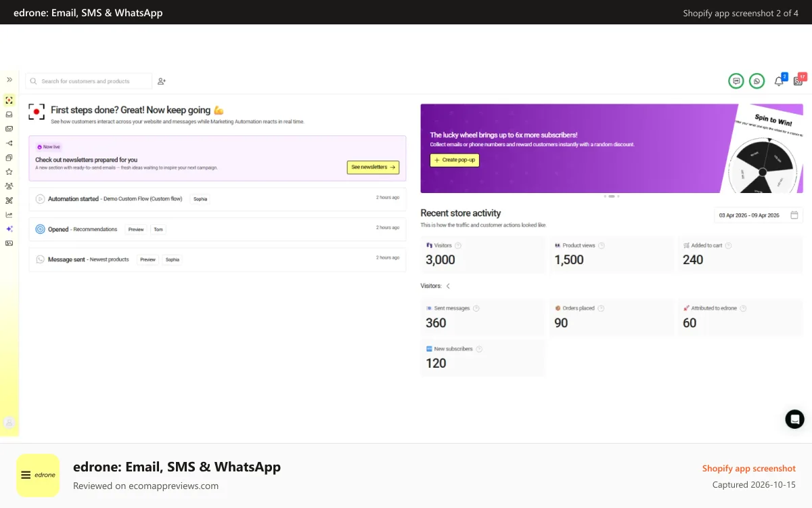
Task: Click the Now live badge
Action: point(49,147)
